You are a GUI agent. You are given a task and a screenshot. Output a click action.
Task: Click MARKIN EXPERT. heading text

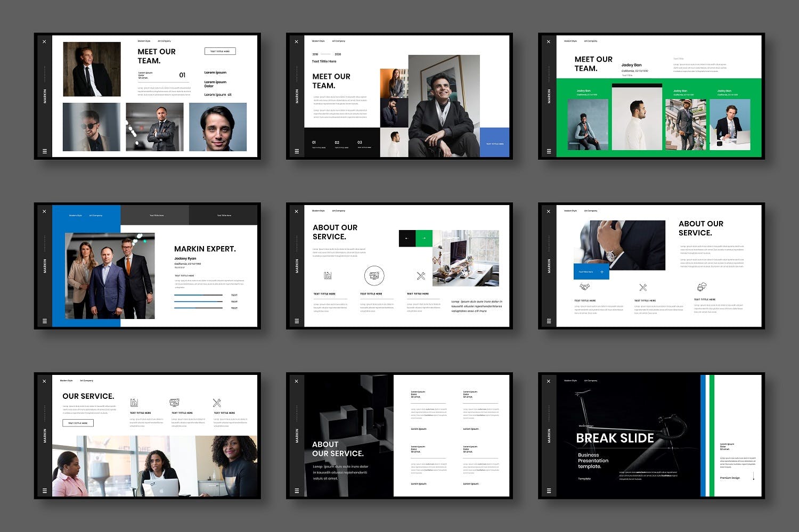tap(205, 249)
